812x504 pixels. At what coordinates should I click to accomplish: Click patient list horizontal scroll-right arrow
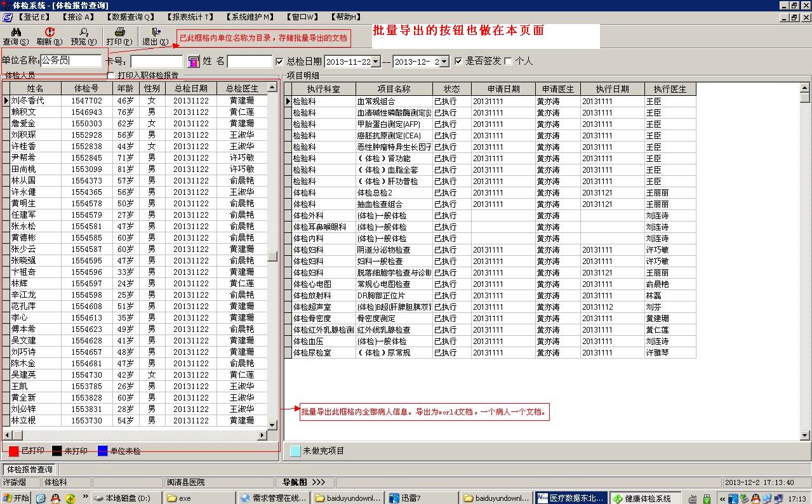(262, 435)
